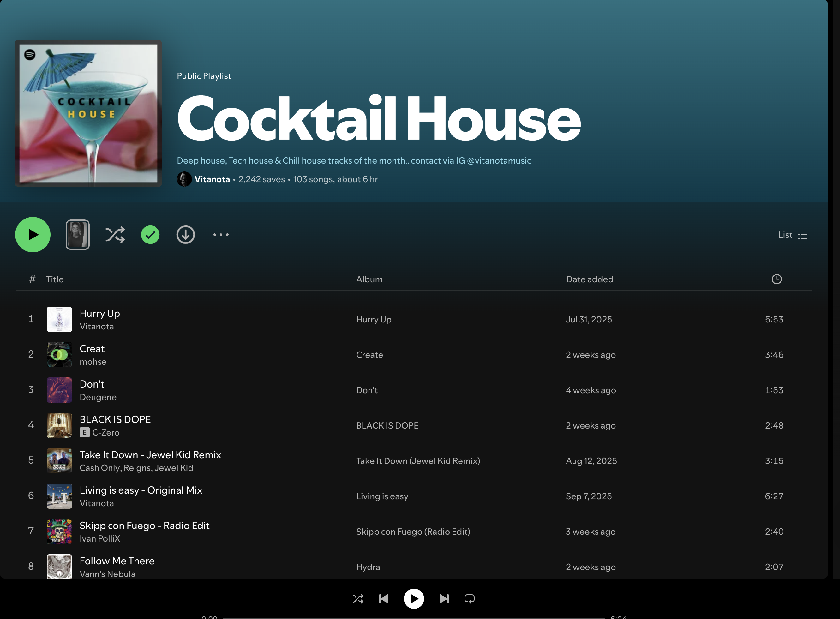The image size is (840, 619).
Task: Open the three-dots more options menu
Action: coord(221,235)
